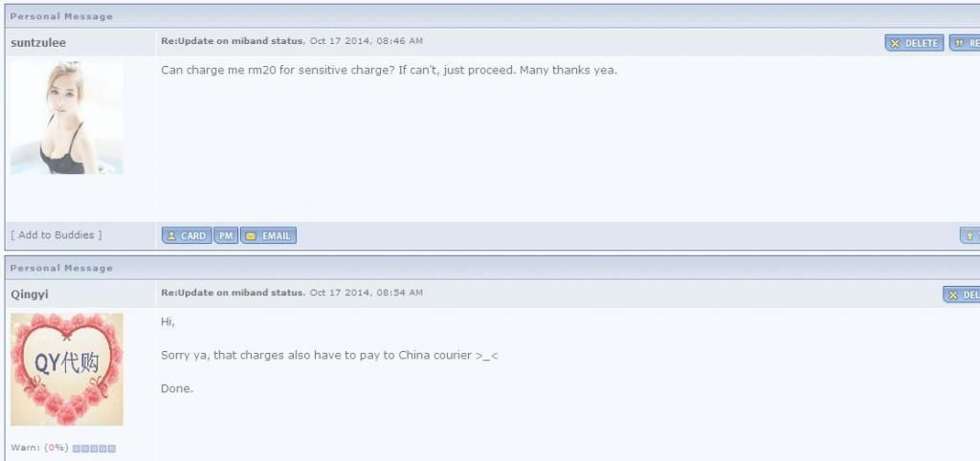The width and height of the screenshot is (980, 461).
Task: Open suntzulee's profile CARD
Action: 187,235
